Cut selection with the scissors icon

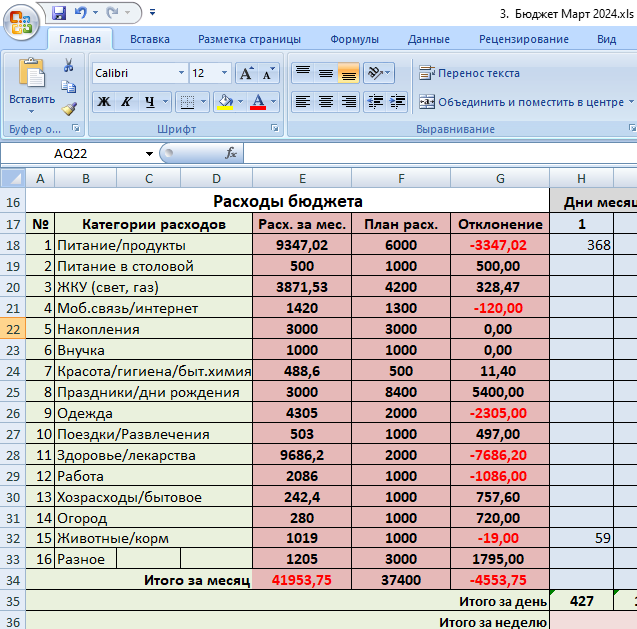click(68, 65)
